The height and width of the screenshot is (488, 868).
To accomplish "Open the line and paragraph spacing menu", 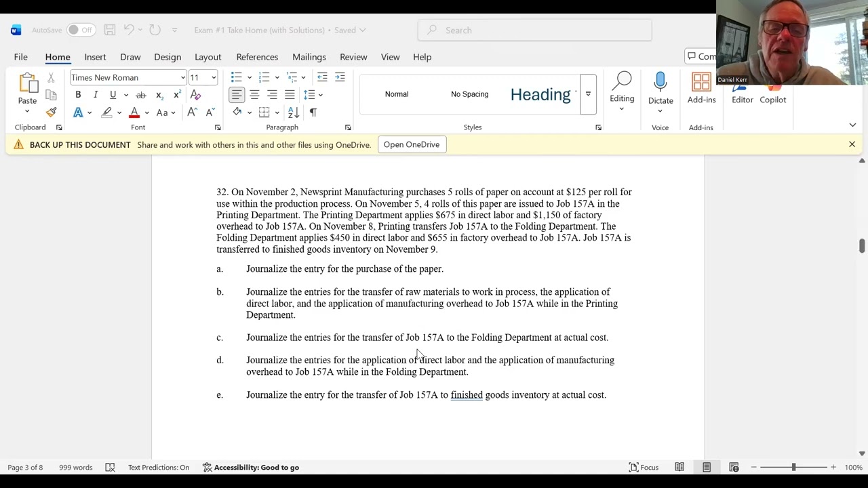I will [313, 95].
